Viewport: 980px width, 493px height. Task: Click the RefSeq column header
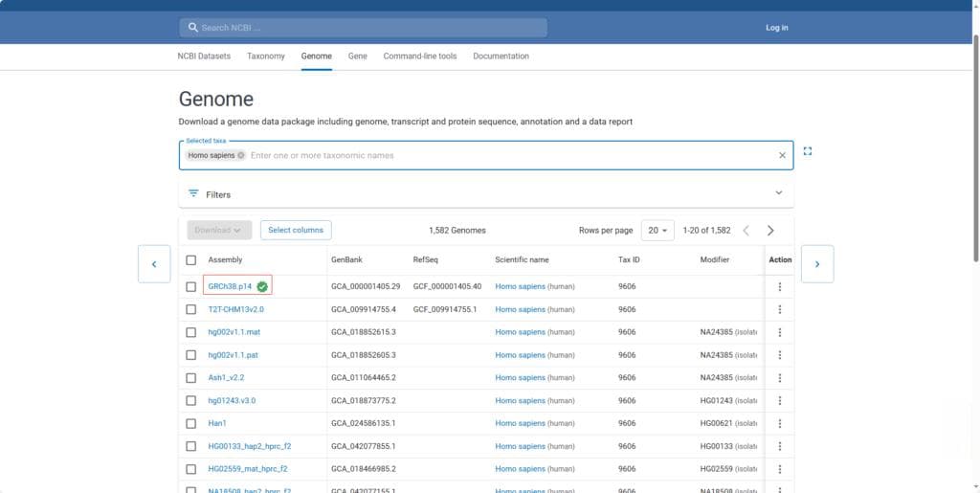pyautogui.click(x=425, y=260)
